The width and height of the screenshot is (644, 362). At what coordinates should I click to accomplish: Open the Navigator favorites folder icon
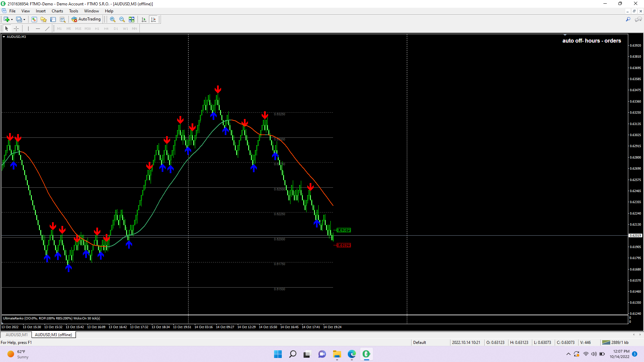point(44,19)
